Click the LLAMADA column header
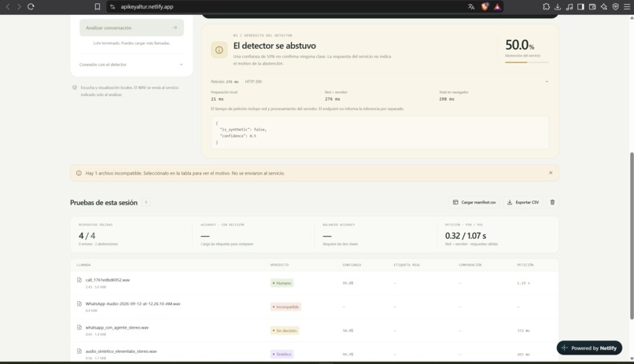This screenshot has height=364, width=634. 83,265
